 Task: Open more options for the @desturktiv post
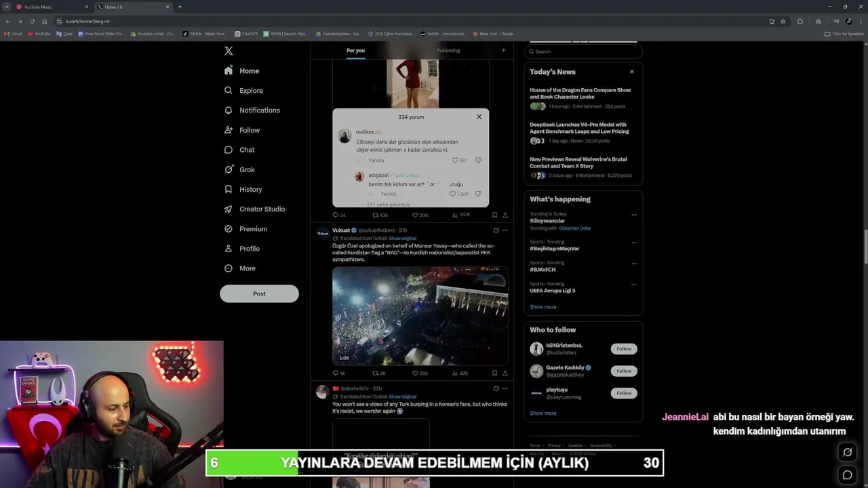[x=505, y=389]
